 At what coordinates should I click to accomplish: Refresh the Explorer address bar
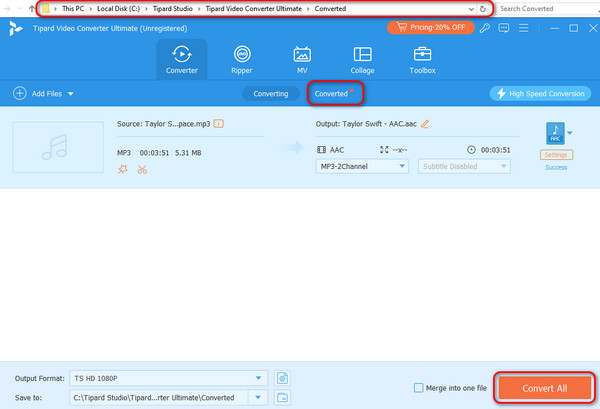483,9
